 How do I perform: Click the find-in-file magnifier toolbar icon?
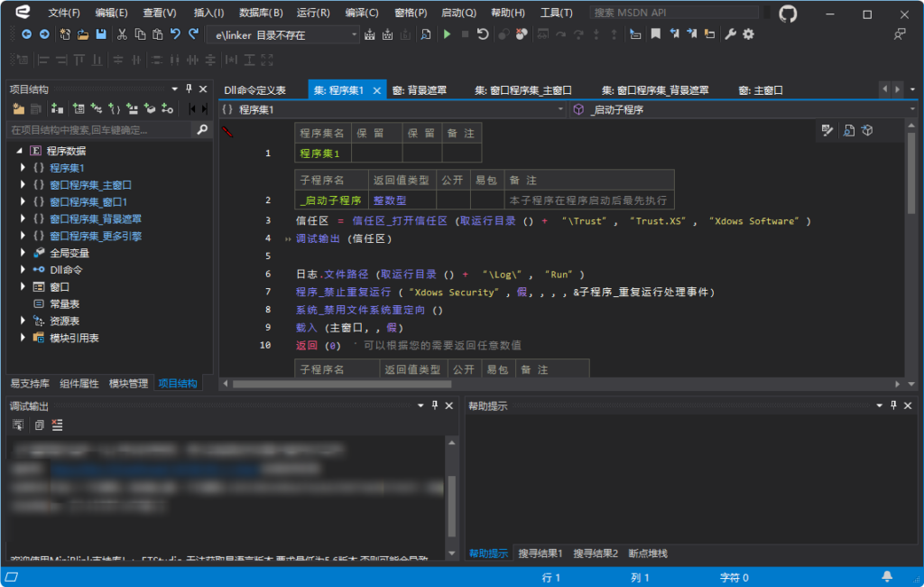click(426, 35)
